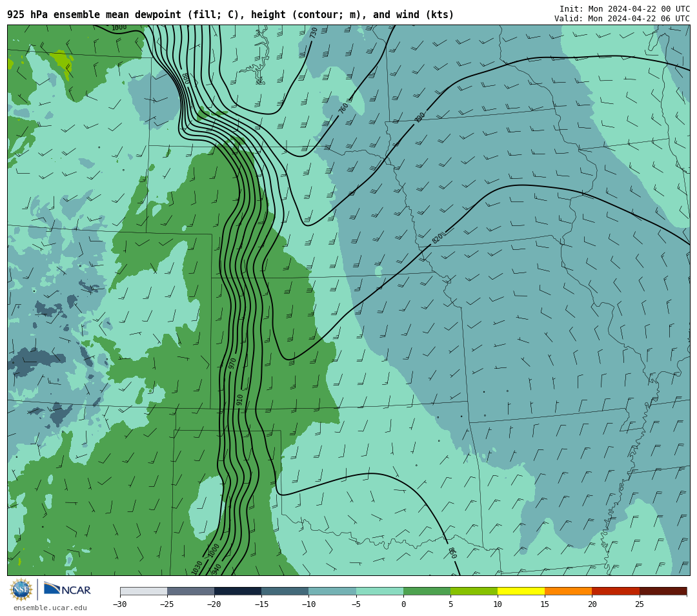Screen dimensions: 697x616
Task: Click the 880 height contour label
Action: pos(186,78)
